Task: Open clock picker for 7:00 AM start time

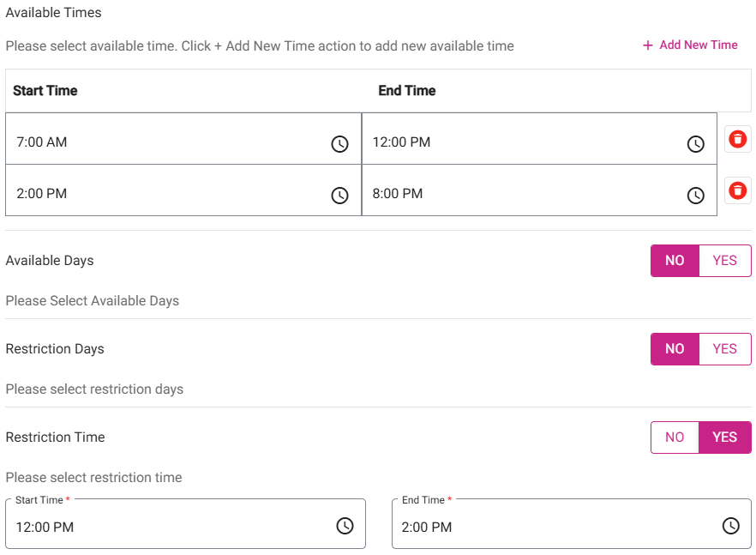Action: [340, 144]
